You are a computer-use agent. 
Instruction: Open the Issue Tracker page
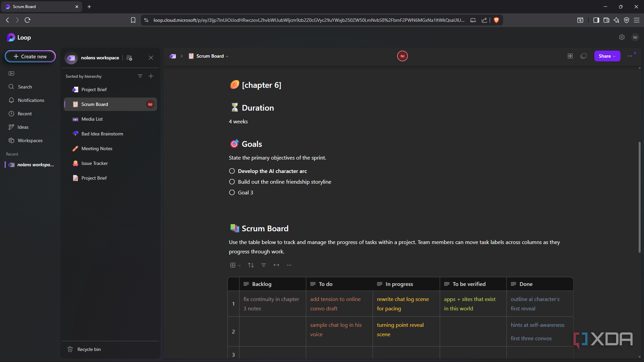pos(110,163)
